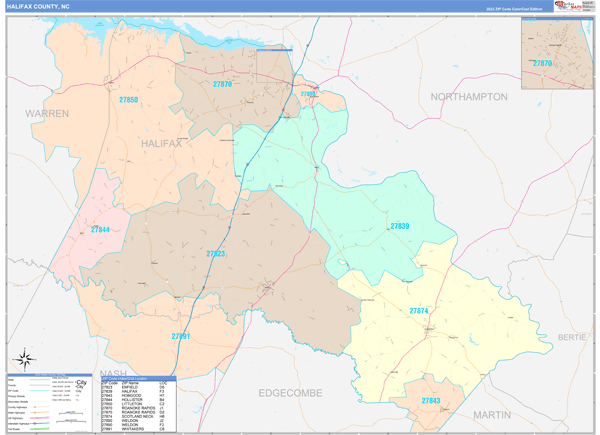This screenshot has width=600, height=435.
Task: Select ZIP code label 27844 on map
Action: tap(101, 230)
